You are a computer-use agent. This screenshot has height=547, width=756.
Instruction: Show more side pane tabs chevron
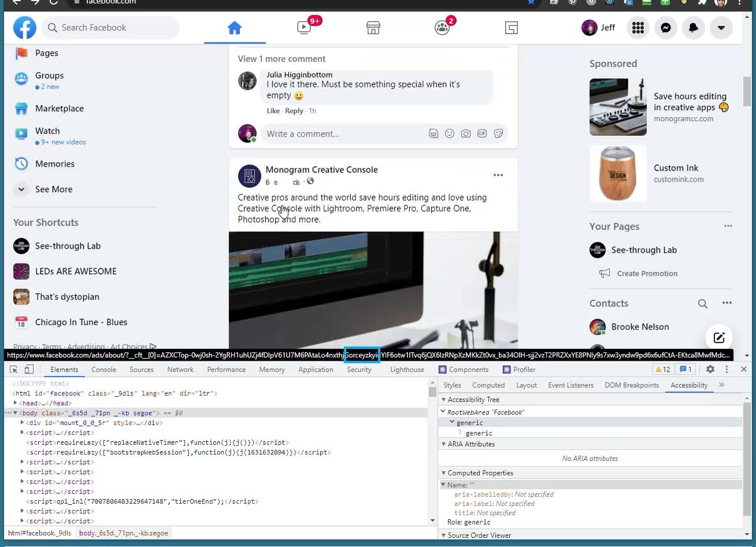click(x=721, y=385)
